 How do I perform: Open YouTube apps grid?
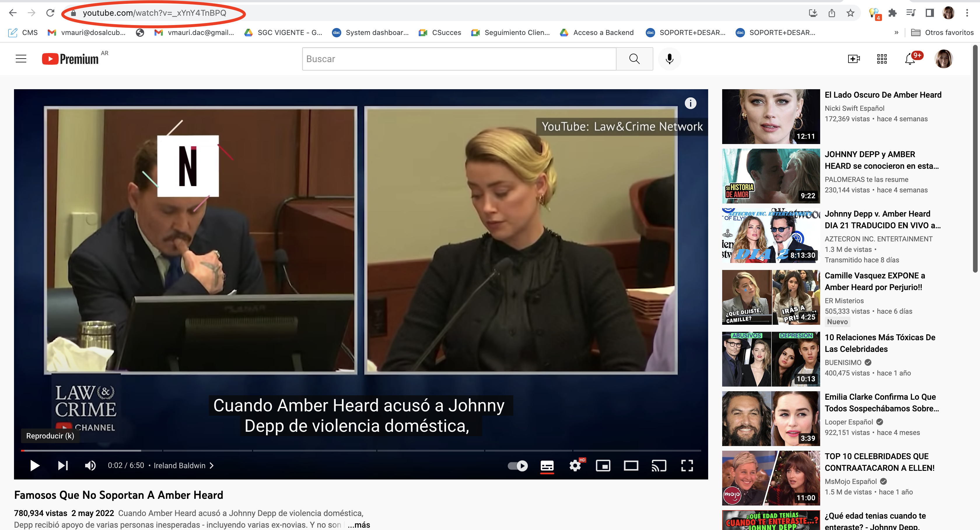(x=882, y=59)
